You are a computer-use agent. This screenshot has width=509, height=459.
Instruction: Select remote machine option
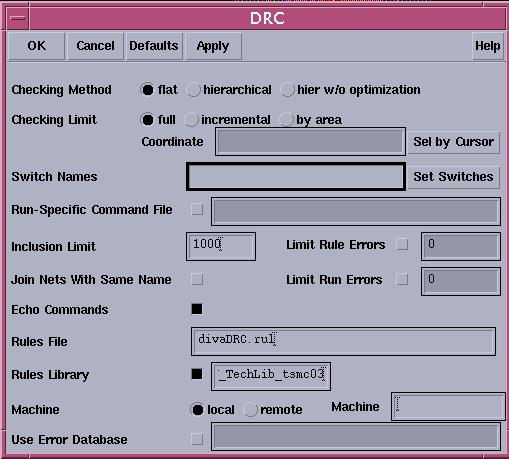[250, 410]
